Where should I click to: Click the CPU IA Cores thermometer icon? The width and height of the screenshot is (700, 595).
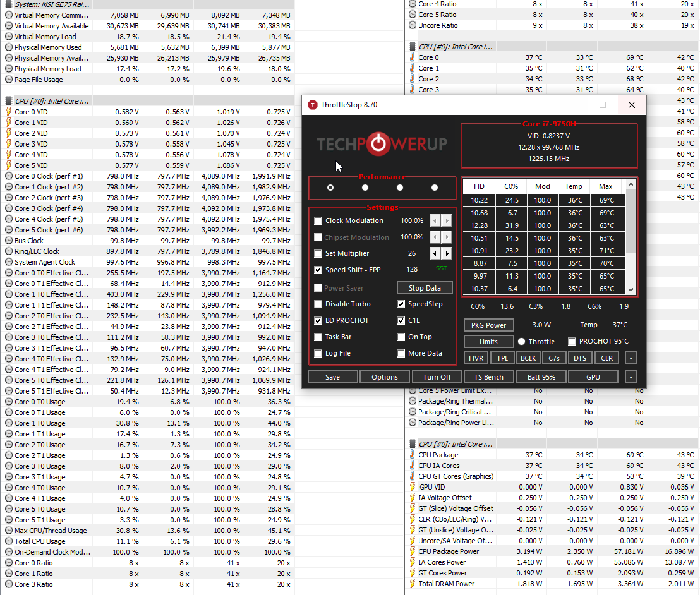click(x=412, y=465)
